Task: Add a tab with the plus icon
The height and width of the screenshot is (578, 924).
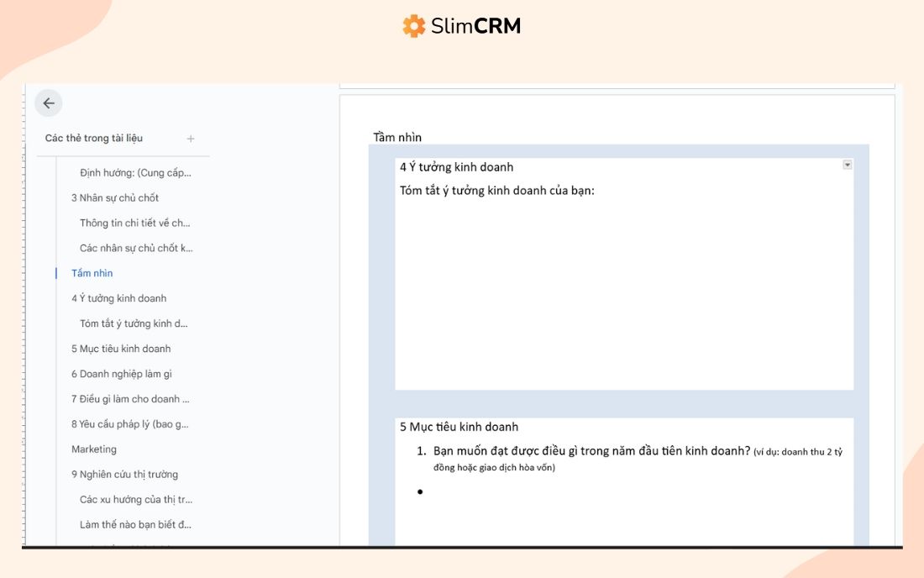Action: pos(191,139)
